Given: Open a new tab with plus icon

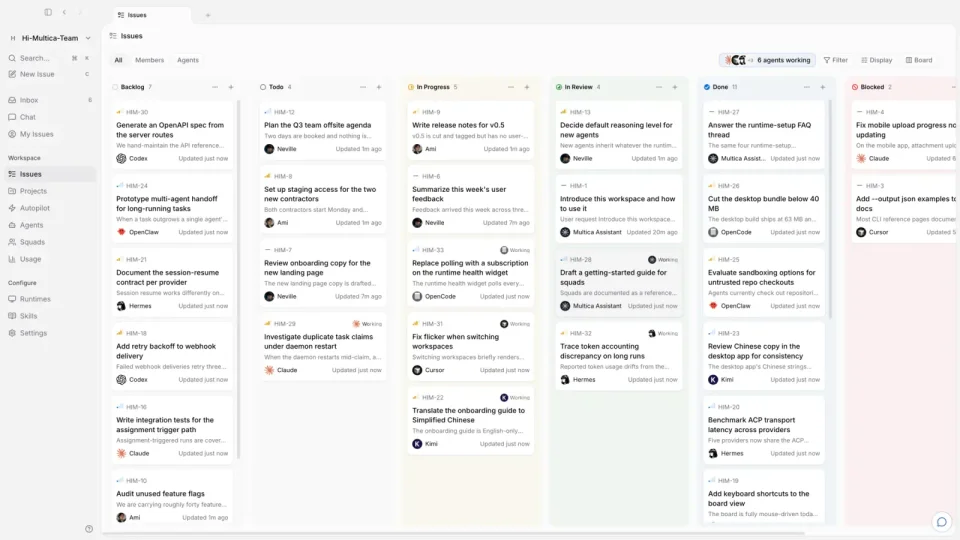Looking at the screenshot, I should (208, 15).
